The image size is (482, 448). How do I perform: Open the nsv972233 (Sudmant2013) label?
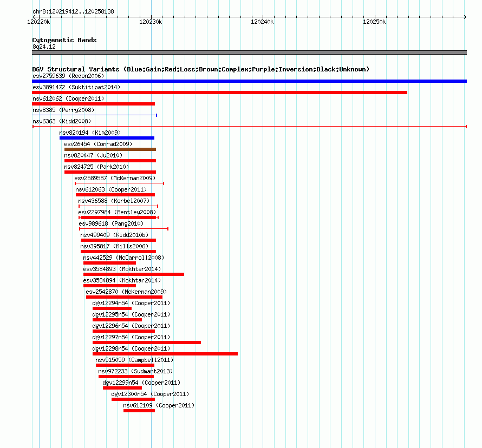(135, 371)
